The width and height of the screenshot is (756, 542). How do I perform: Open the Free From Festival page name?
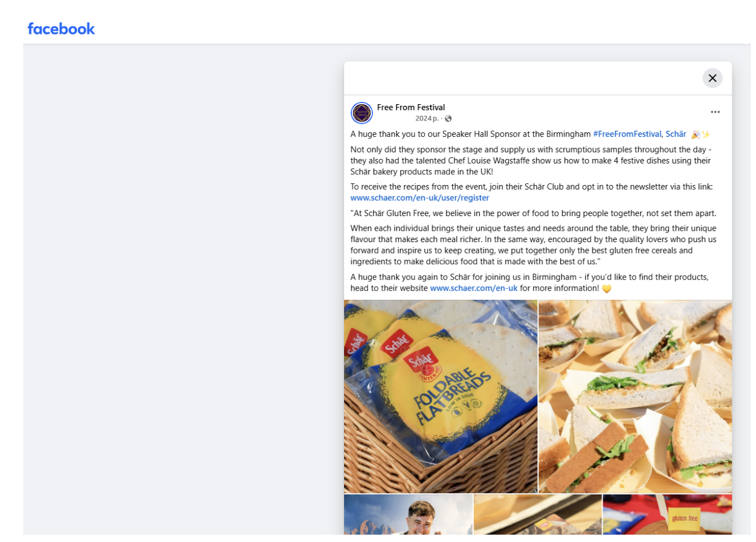411,107
